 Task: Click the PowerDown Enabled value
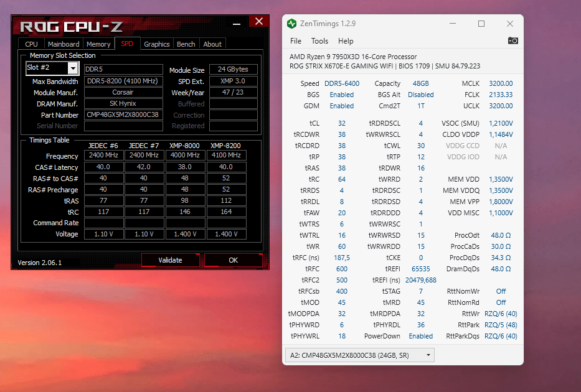click(x=420, y=336)
